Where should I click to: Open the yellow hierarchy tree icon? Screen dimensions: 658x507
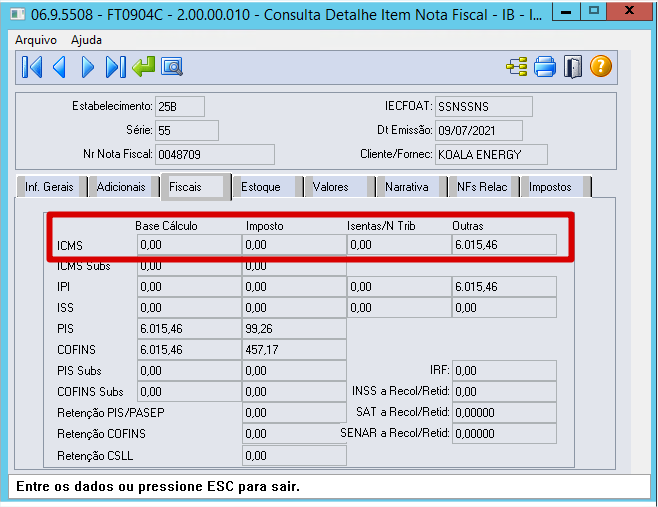517,67
